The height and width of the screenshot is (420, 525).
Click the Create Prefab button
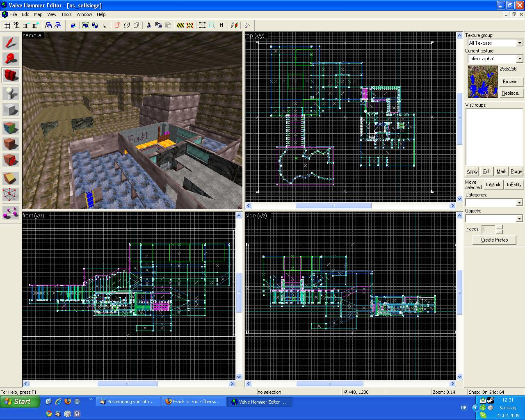tap(494, 240)
